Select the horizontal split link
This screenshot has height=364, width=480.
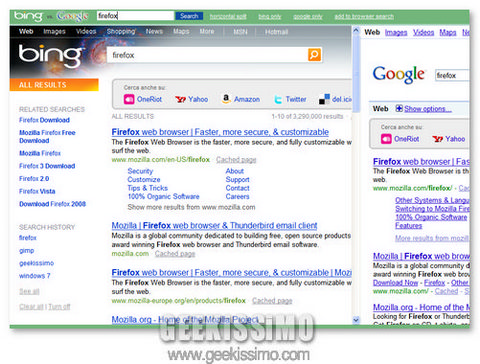pyautogui.click(x=228, y=16)
